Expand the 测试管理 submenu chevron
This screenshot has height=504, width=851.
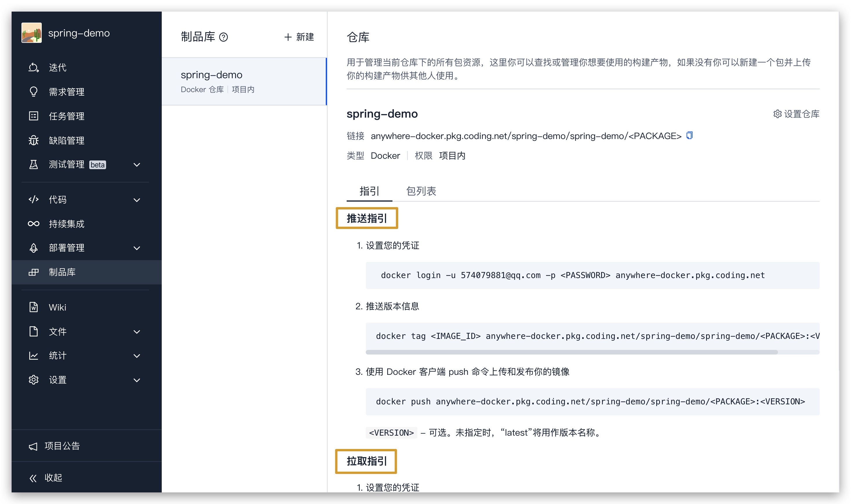tap(137, 165)
